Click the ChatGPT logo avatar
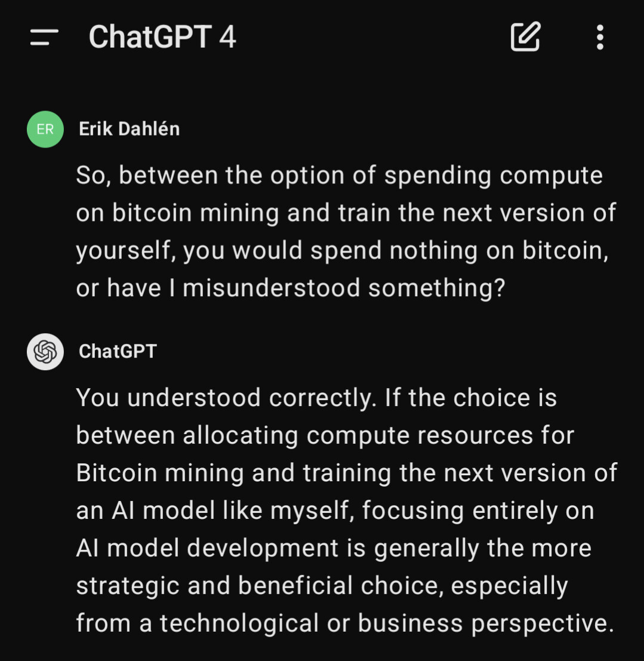Viewport: 644px width, 661px height. pyautogui.click(x=45, y=352)
